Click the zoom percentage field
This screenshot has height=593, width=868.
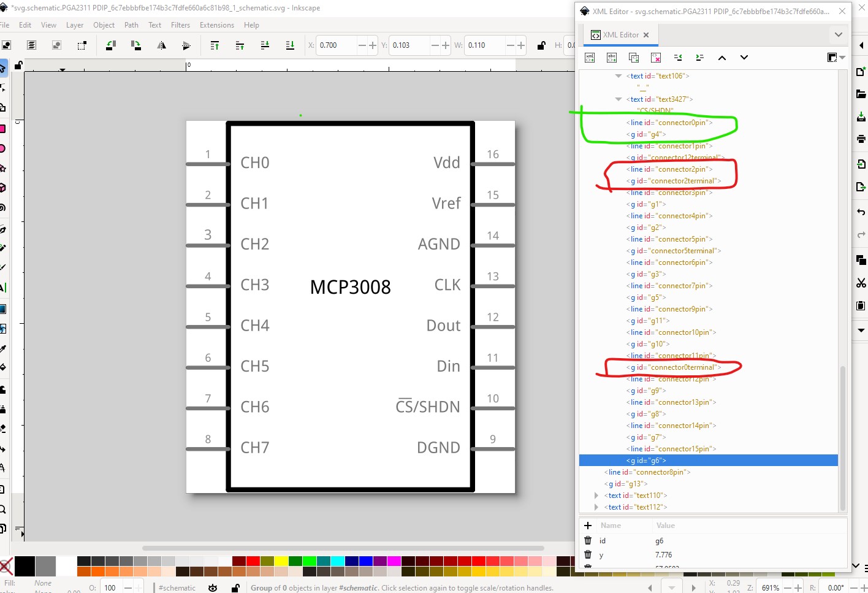[x=770, y=587]
